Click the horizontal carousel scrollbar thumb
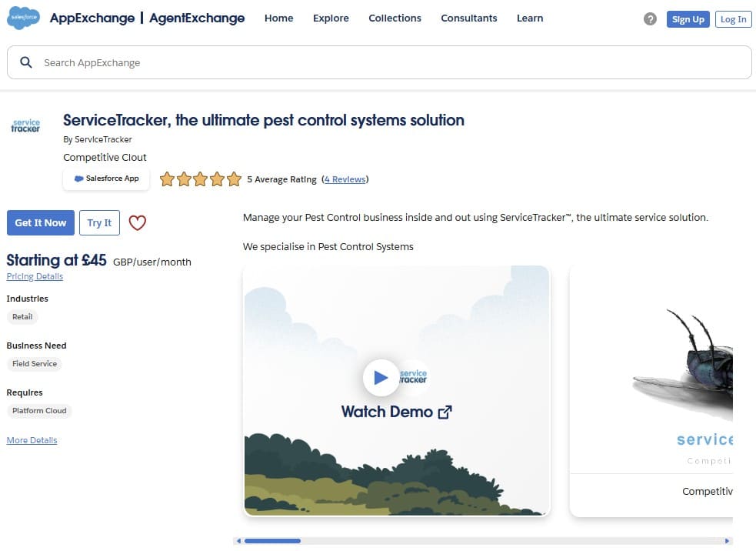 coord(272,541)
